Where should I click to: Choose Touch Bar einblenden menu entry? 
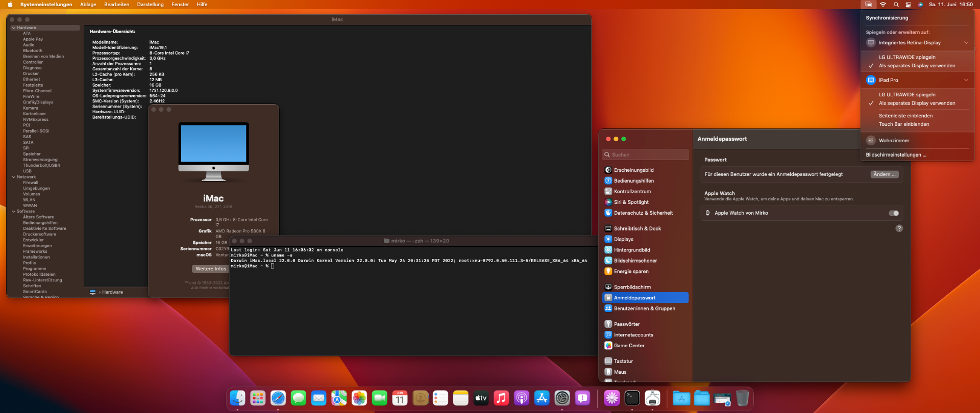(904, 124)
